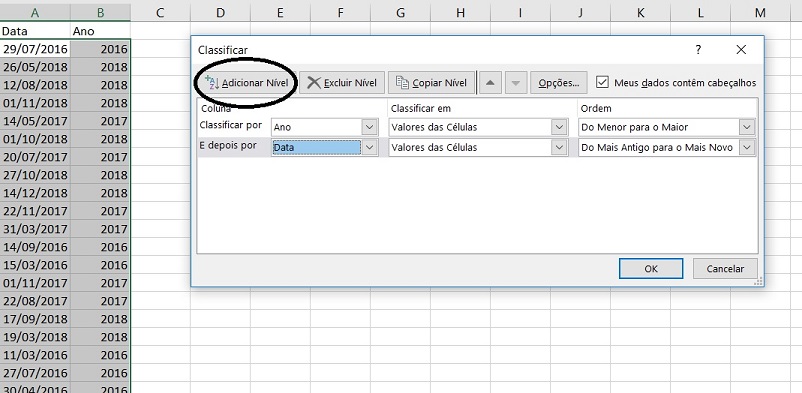The image size is (802, 393).
Task: Select cell with 11/03/2016
Action: coord(35,355)
